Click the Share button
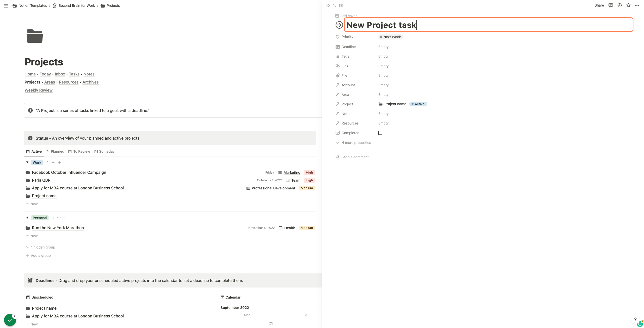644x328 pixels. coord(599,5)
